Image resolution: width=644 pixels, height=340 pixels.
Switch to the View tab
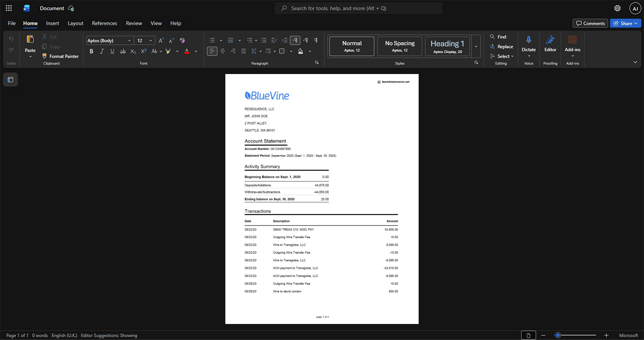[x=156, y=23]
